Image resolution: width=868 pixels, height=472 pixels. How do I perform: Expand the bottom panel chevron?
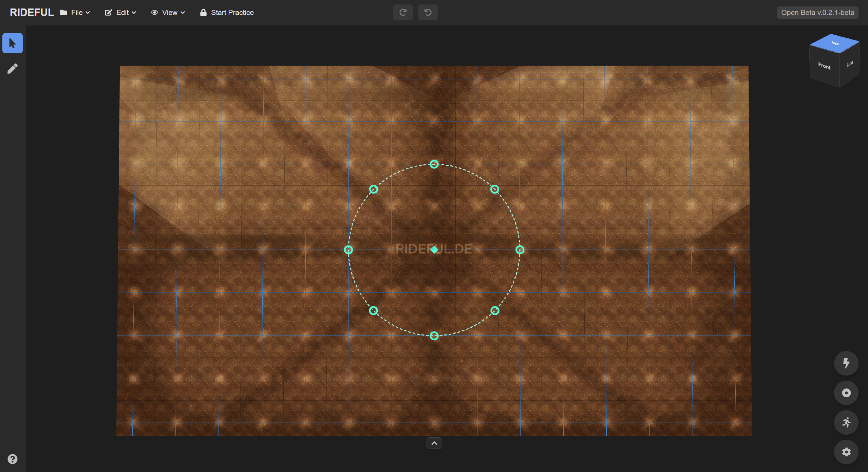pyautogui.click(x=434, y=443)
